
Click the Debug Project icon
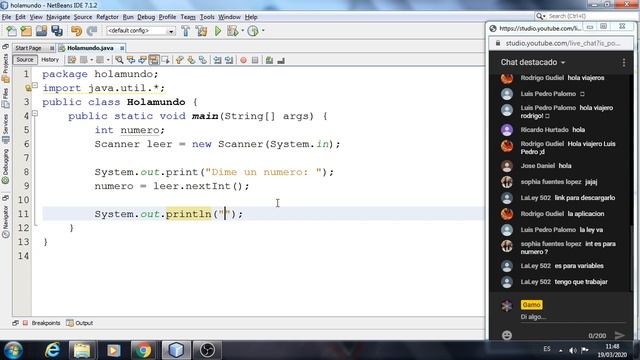[233, 31]
